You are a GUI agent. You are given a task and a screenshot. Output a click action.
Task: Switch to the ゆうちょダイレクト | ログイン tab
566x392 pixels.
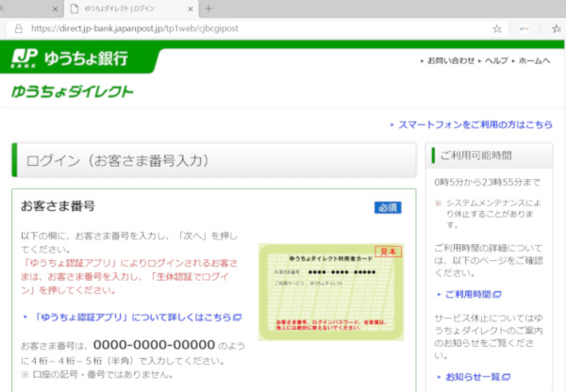pyautogui.click(x=130, y=8)
